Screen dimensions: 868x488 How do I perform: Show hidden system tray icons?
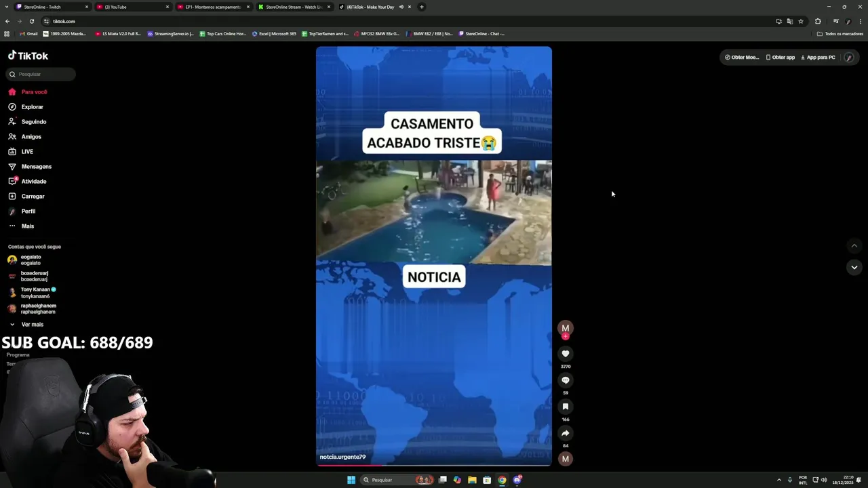click(x=778, y=480)
